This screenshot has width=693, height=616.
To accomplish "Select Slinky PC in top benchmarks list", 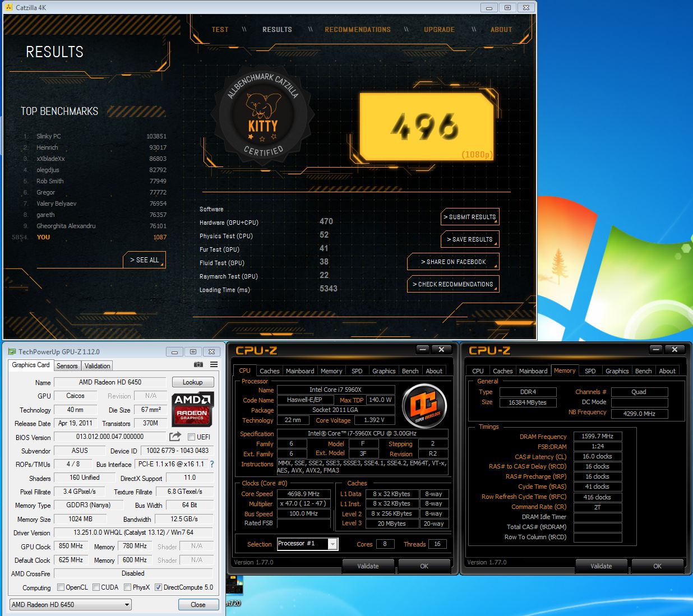I will (x=95, y=136).
